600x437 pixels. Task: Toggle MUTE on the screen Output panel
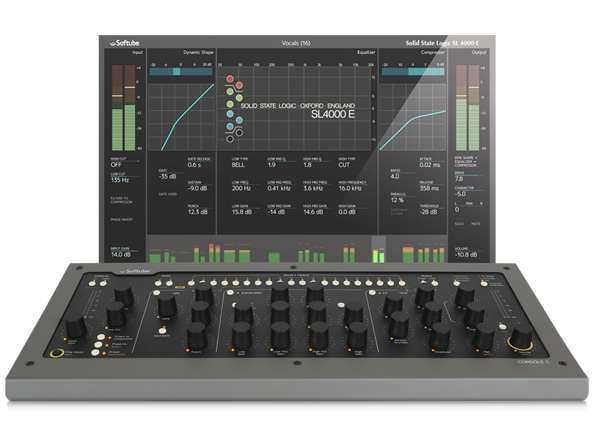click(x=476, y=224)
